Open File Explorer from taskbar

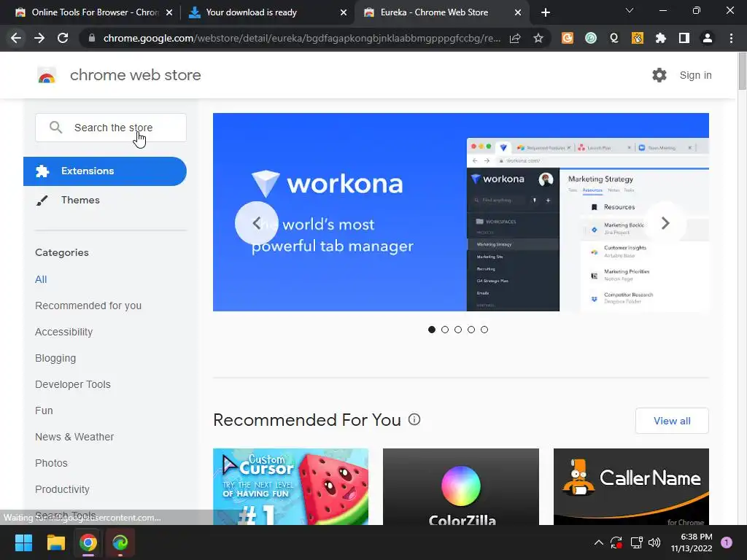pos(55,542)
